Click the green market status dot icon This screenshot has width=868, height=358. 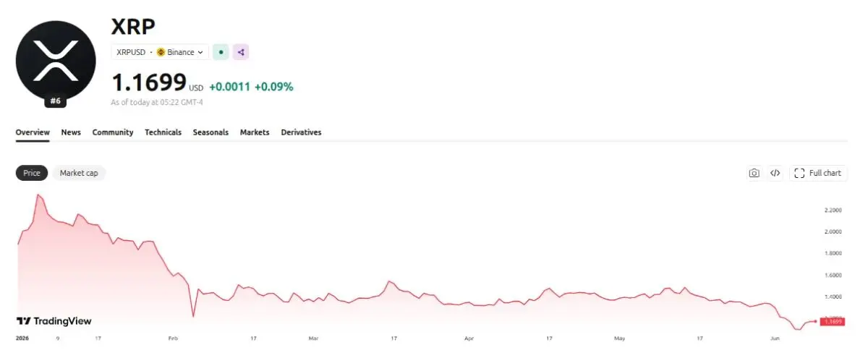[x=221, y=52]
